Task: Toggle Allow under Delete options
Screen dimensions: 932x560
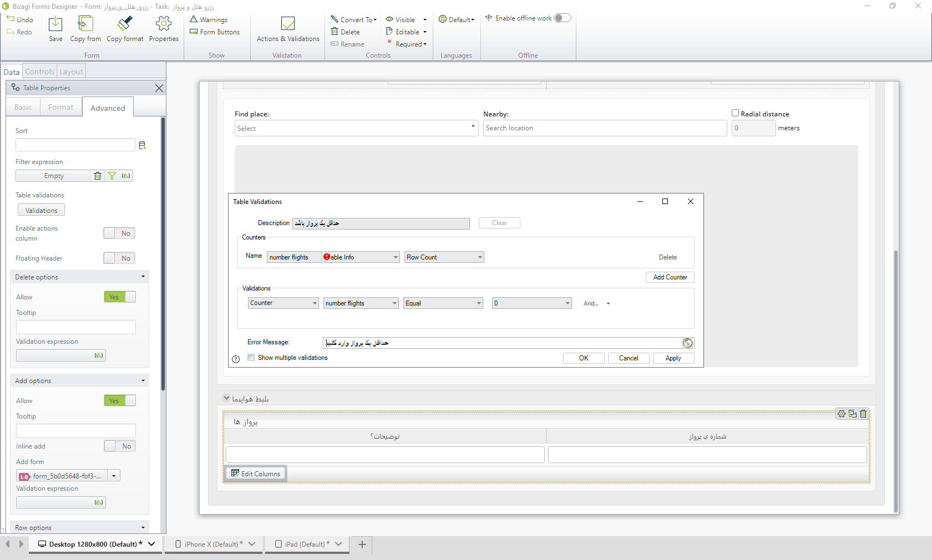Action: (x=120, y=297)
